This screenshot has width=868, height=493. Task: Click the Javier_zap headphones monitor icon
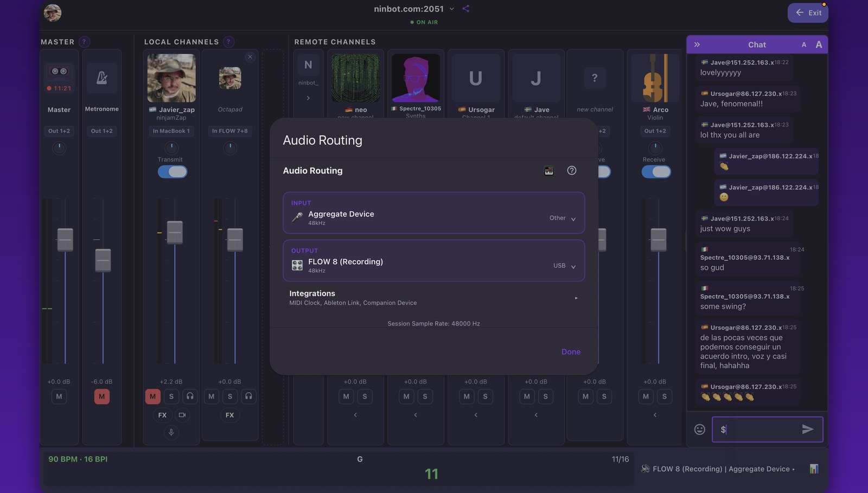(190, 396)
